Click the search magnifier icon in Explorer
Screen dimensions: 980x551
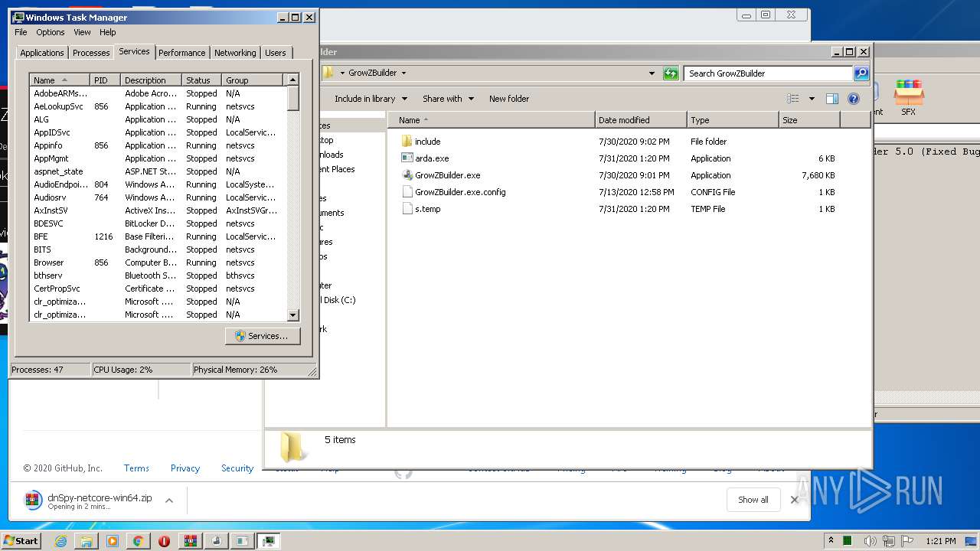pos(861,73)
